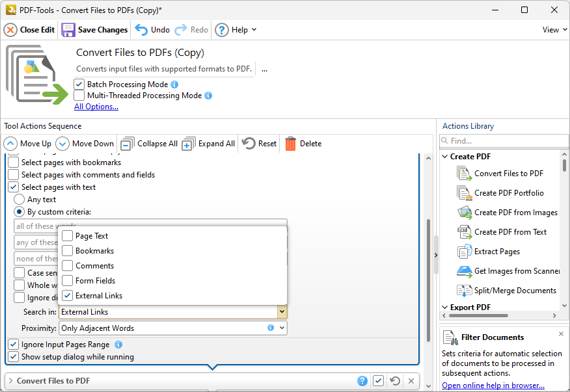This screenshot has width=570, height=392.
Task: Check the Case sensitive option
Action: pyautogui.click(x=19, y=272)
